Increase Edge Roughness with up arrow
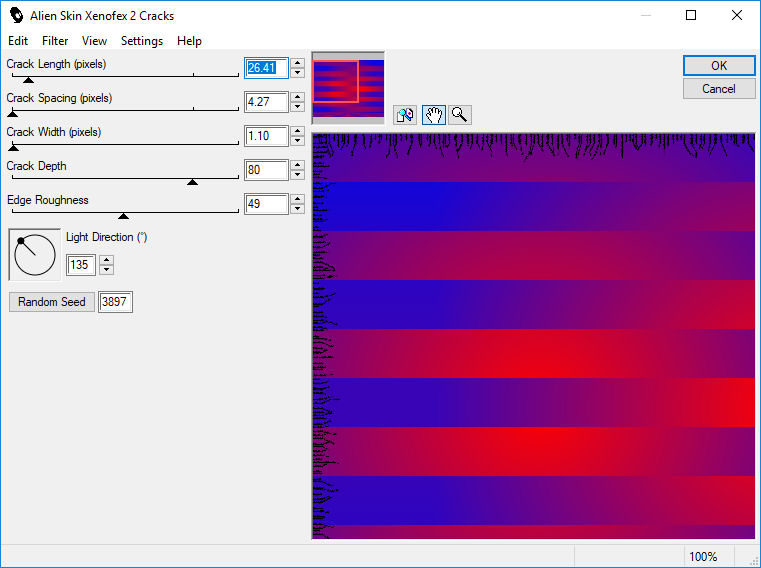The width and height of the screenshot is (761, 568). point(298,199)
